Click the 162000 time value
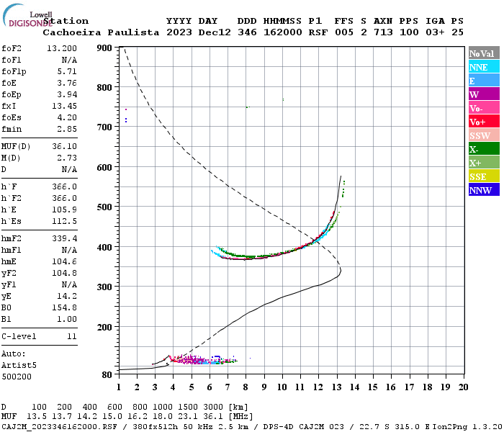This screenshot has height=432, width=504. (x=282, y=32)
